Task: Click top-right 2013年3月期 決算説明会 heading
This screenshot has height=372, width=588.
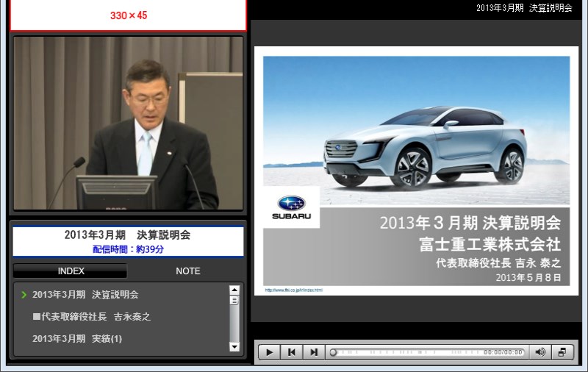Action: click(x=524, y=8)
